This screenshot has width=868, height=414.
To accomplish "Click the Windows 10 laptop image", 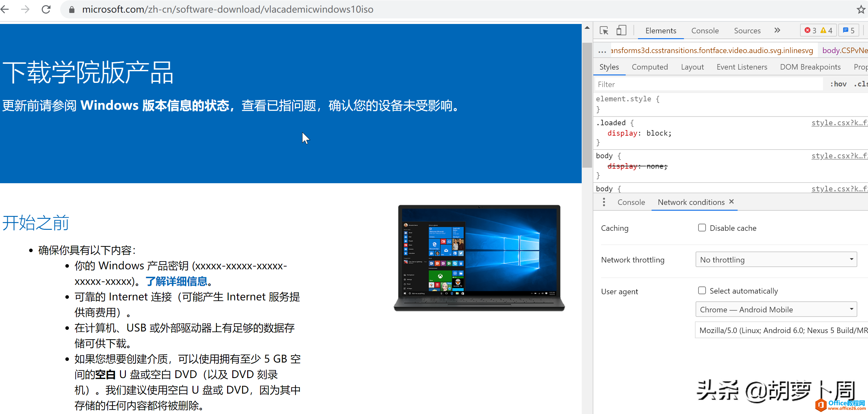I will 479,258.
